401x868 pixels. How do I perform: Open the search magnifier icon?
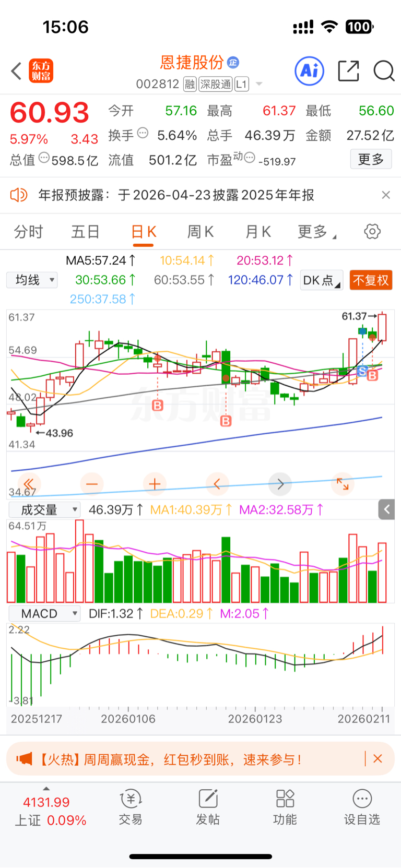[384, 71]
